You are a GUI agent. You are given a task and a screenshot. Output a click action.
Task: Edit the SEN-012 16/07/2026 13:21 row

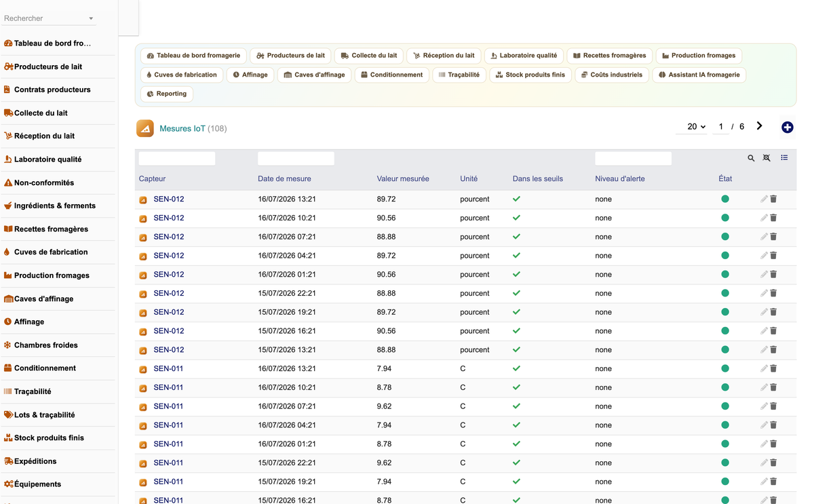point(764,199)
